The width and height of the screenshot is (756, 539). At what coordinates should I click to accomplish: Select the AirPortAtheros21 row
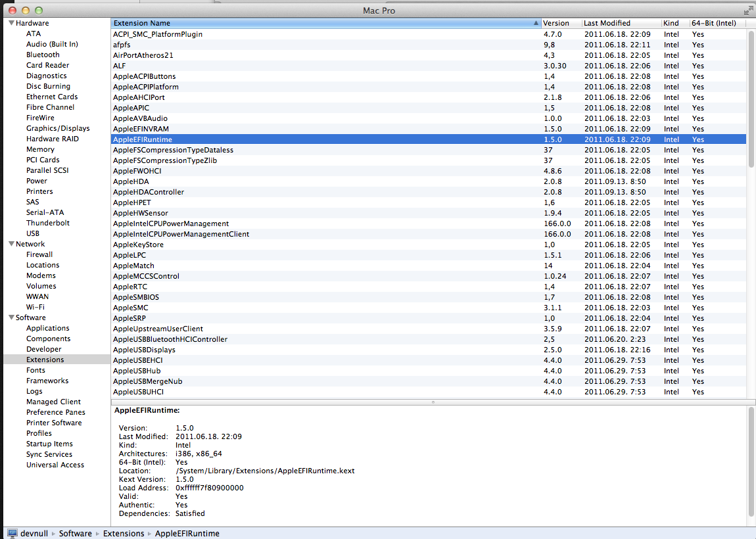429,55
